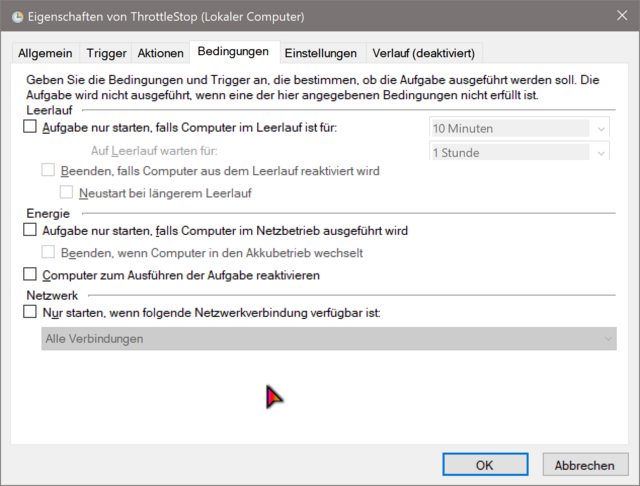
Task: Open the Trigger tab
Action: (x=106, y=53)
